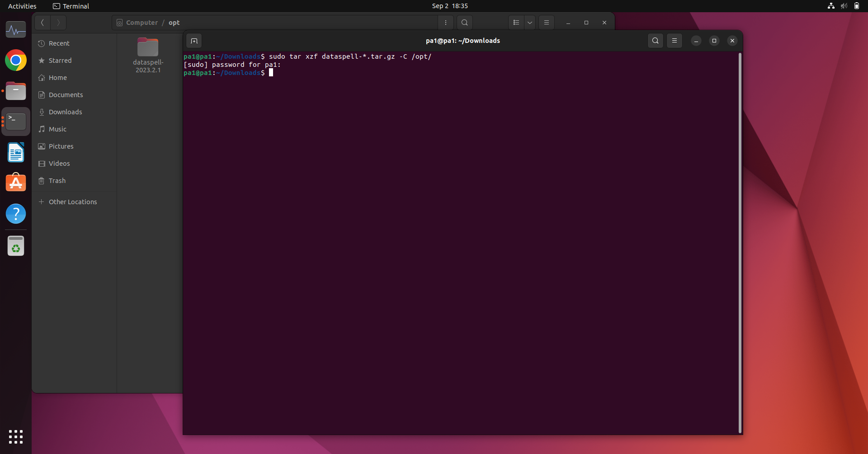Open the view options dropdown

[529, 22]
